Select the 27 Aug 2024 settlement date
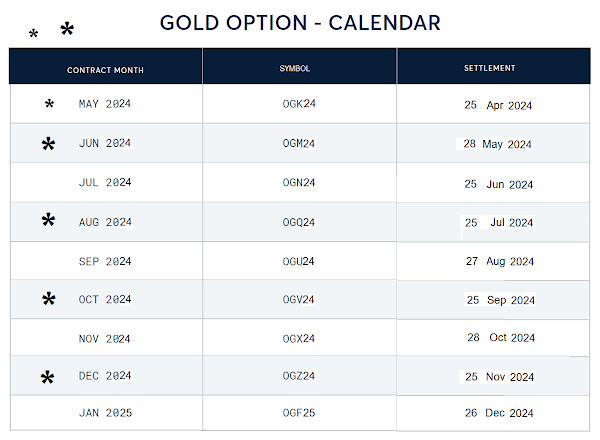600x440 pixels. [500, 261]
